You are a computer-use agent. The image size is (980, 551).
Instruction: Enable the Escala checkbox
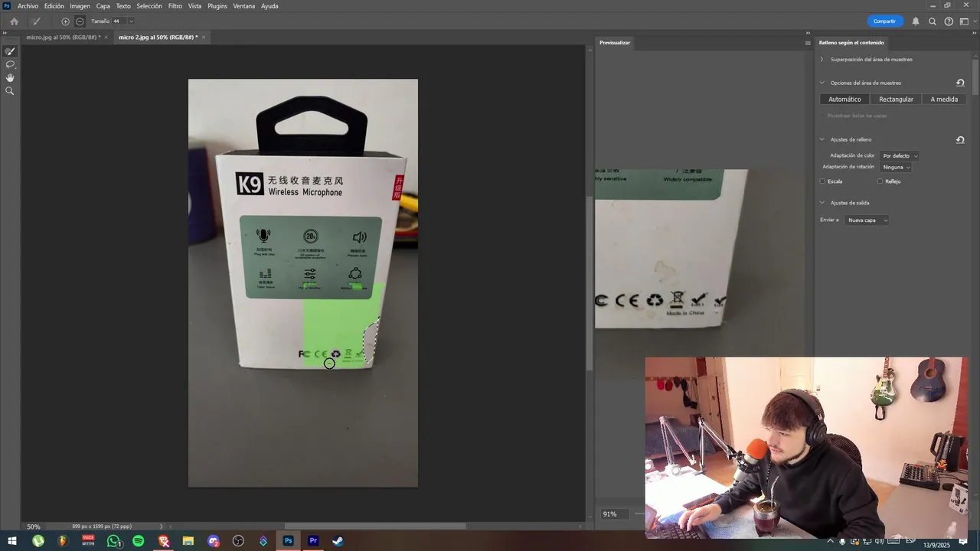click(x=822, y=181)
